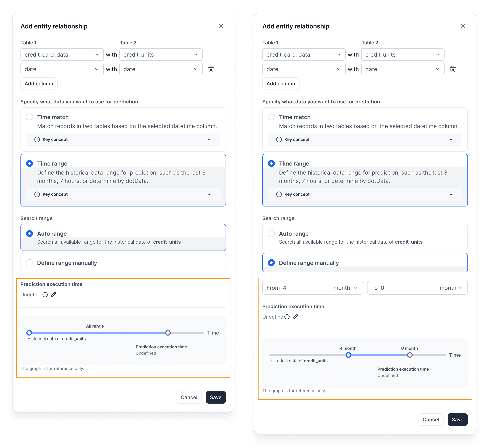Select Auto range in right dialog

pos(271,233)
